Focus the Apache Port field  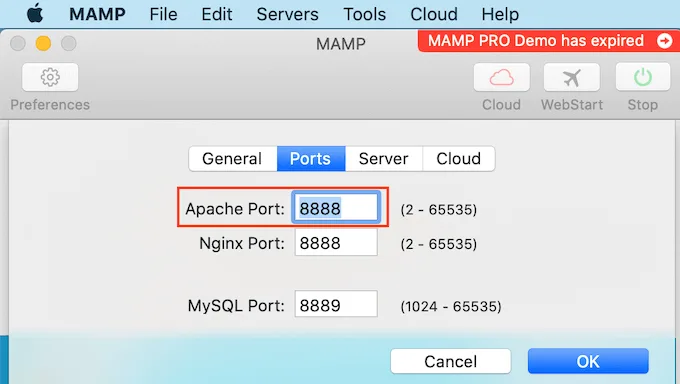336,208
